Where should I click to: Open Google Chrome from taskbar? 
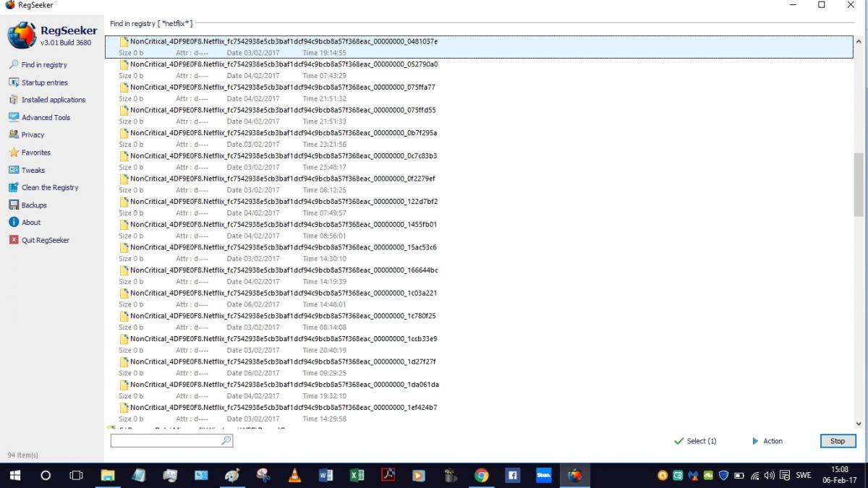(x=481, y=475)
